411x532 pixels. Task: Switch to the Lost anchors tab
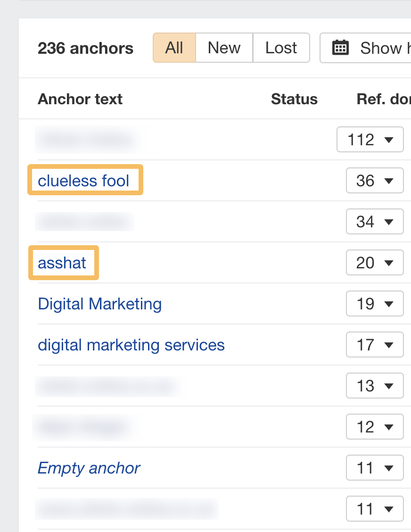pyautogui.click(x=281, y=48)
